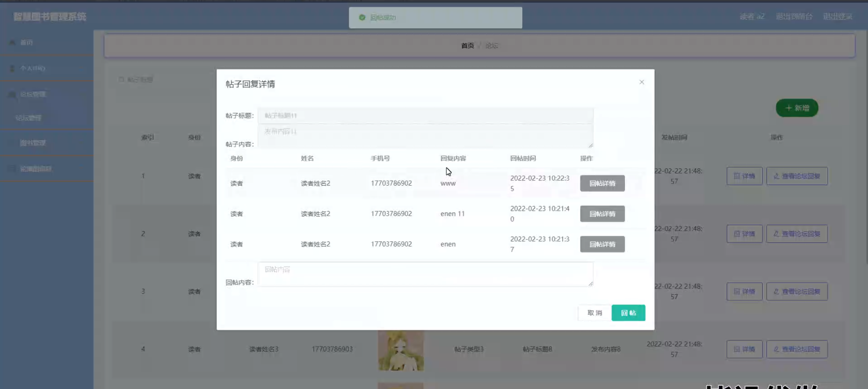Click the 帖子内容 text area in the dialog
868x389 pixels.
click(x=426, y=136)
